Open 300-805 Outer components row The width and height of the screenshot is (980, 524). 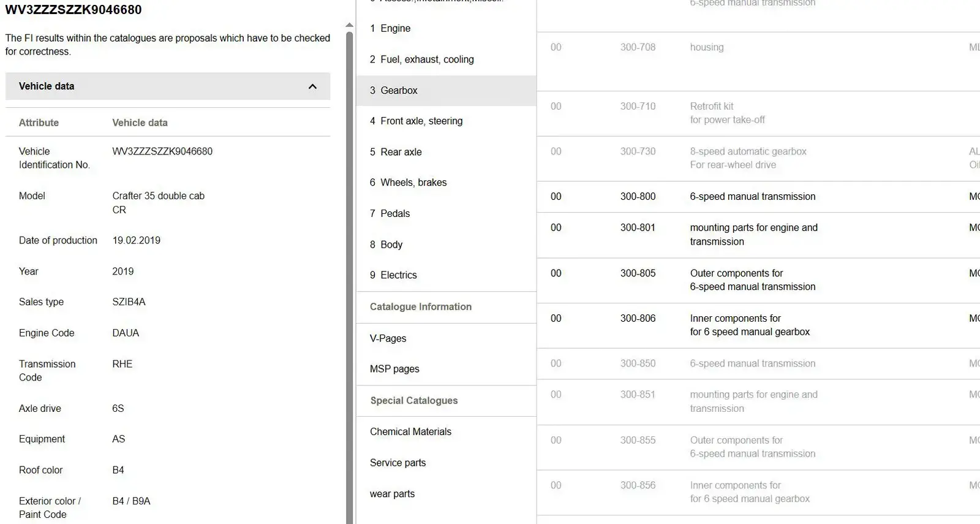tap(758, 280)
